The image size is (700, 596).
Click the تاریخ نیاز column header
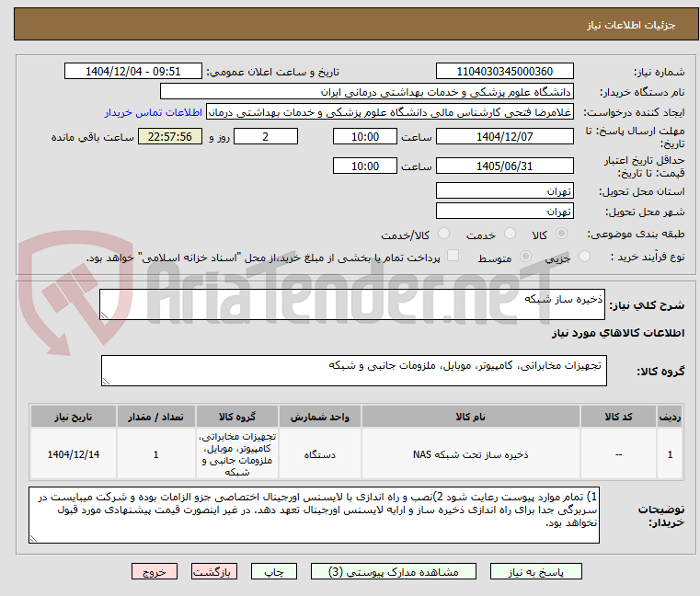tap(74, 417)
